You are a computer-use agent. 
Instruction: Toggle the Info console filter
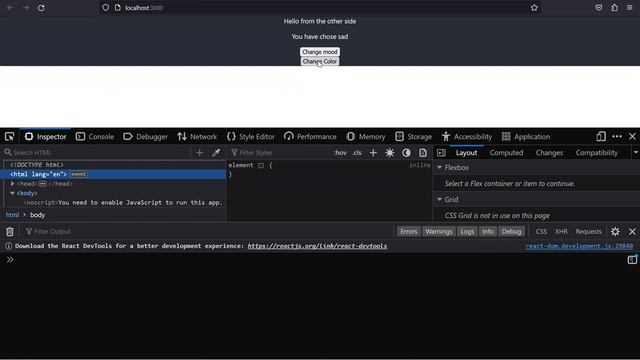488,231
